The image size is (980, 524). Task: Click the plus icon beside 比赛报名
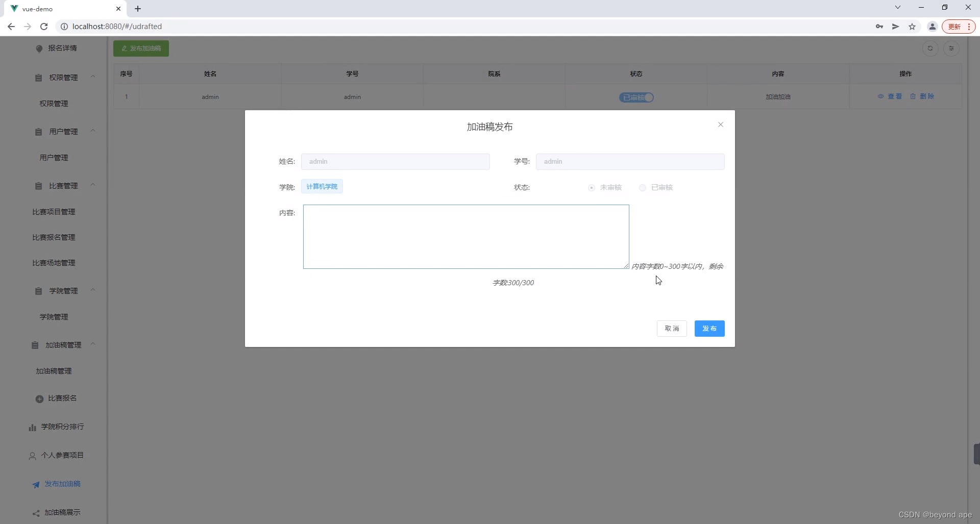[x=39, y=399]
